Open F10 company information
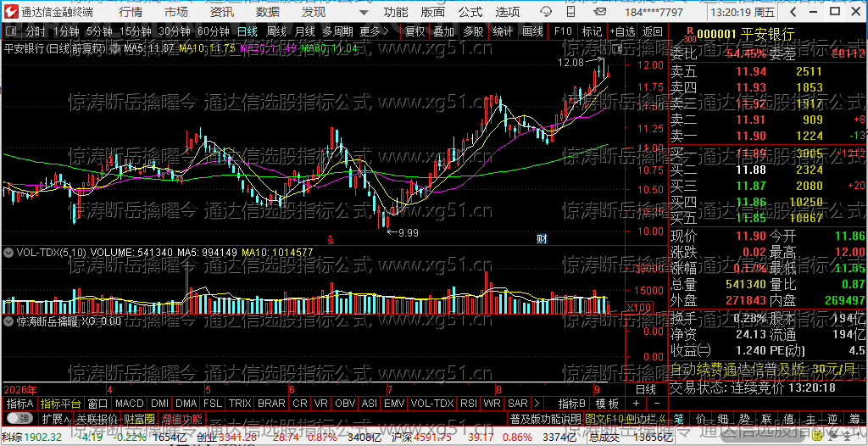 (563, 32)
